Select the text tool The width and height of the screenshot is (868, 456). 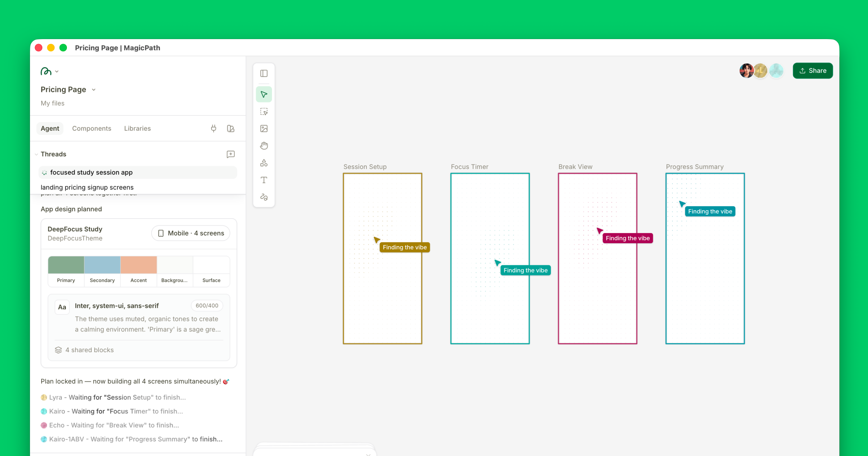point(264,180)
